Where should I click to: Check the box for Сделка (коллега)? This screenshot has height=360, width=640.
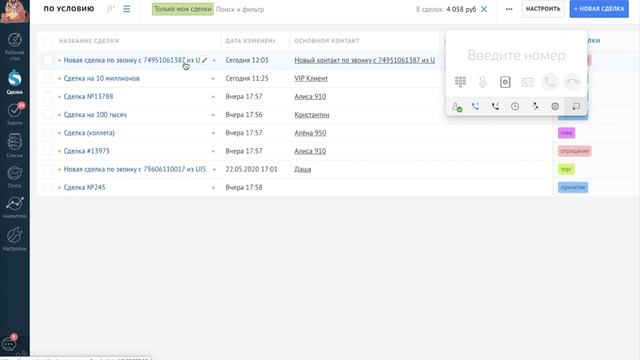tap(48, 133)
